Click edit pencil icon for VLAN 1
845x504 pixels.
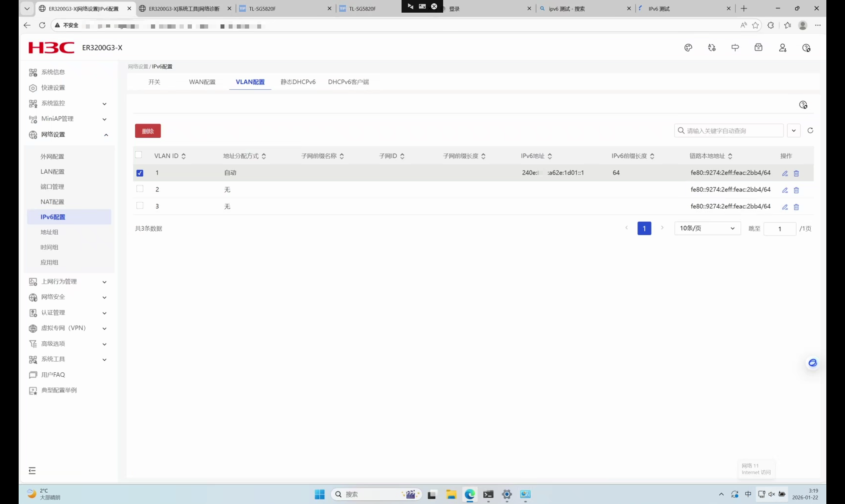(x=784, y=173)
